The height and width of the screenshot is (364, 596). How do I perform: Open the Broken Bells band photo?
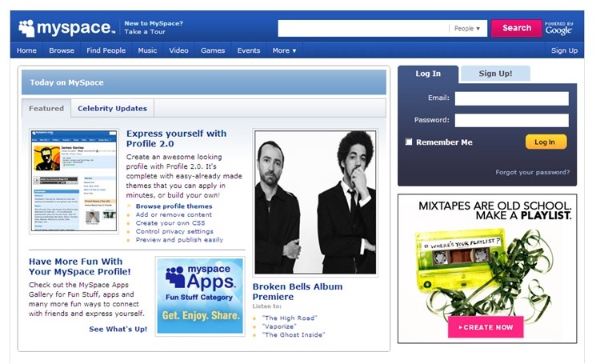(314, 202)
